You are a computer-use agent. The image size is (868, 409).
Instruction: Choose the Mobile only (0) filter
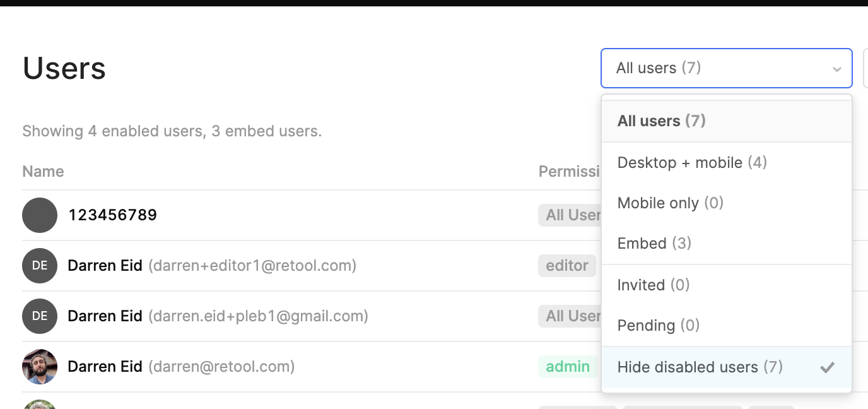pyautogui.click(x=727, y=203)
